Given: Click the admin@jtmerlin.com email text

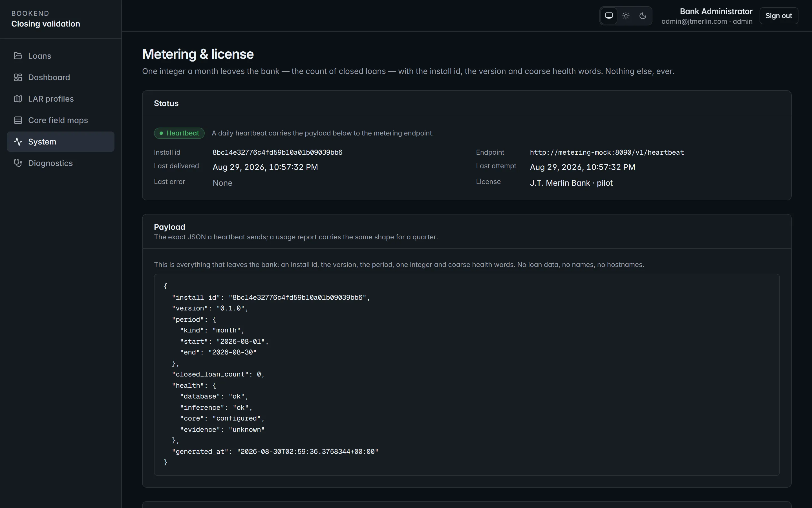Looking at the screenshot, I should pyautogui.click(x=694, y=21).
